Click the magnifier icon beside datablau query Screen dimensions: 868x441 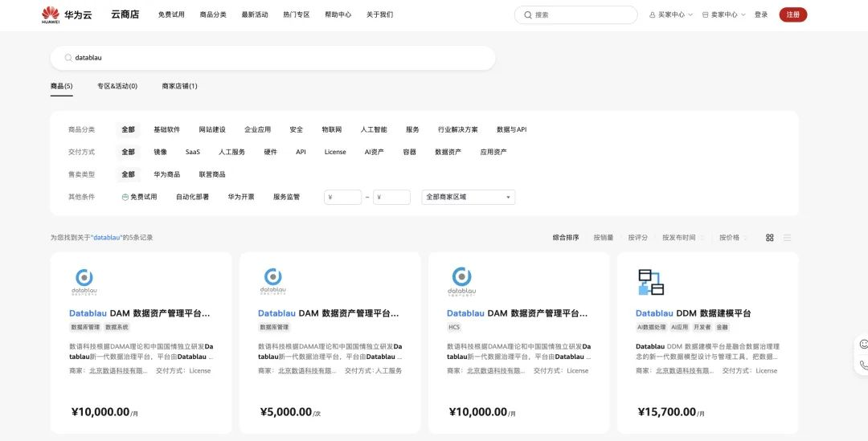(x=68, y=58)
